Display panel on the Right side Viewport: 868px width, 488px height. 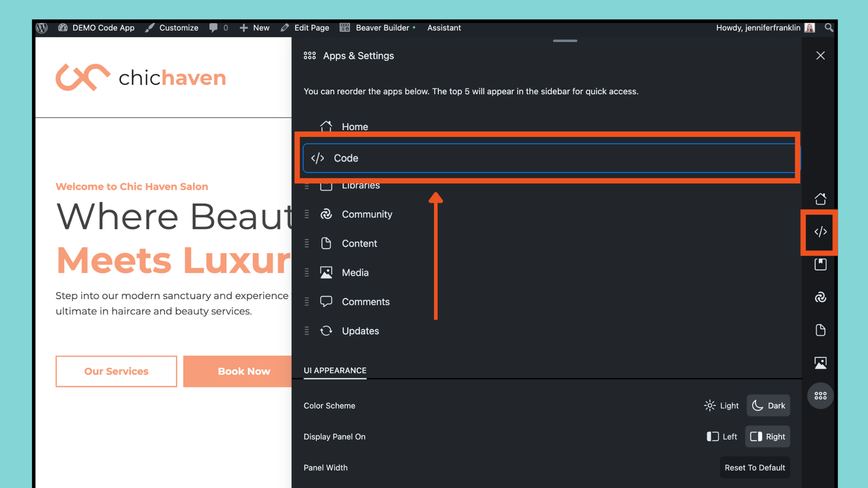(x=768, y=436)
